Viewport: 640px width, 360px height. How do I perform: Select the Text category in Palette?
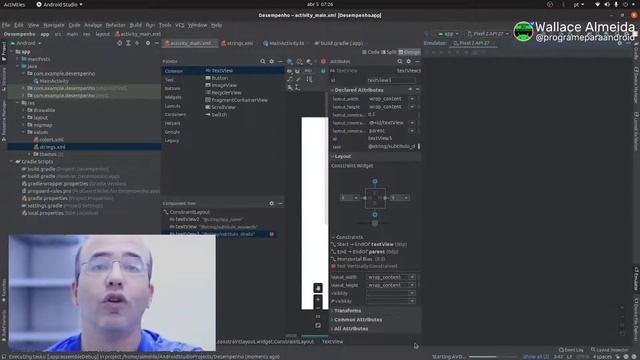(169, 80)
